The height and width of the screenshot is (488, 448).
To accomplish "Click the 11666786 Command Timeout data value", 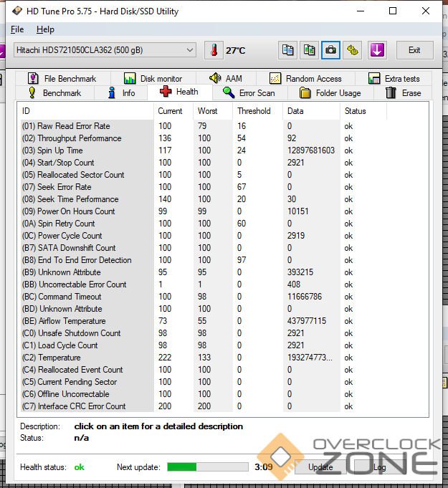I will pos(304,296).
